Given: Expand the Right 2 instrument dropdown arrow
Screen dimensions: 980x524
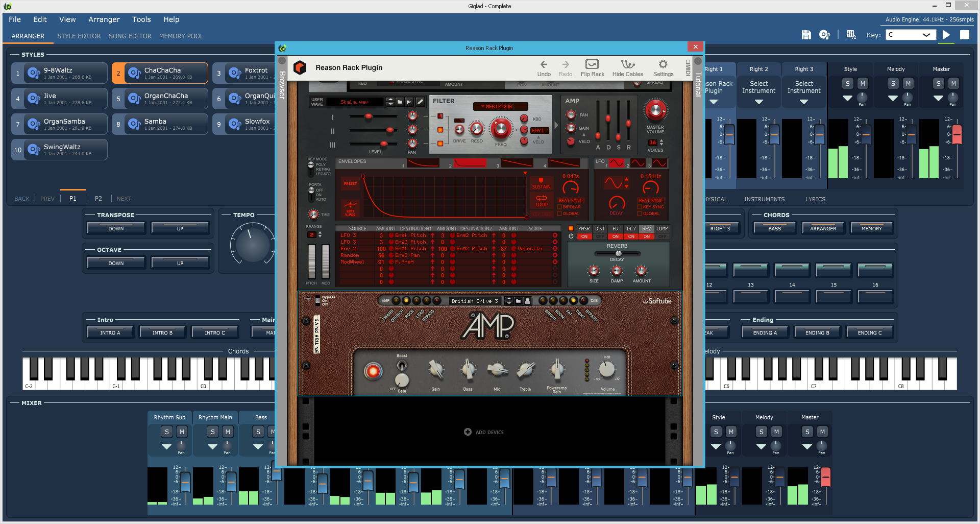Looking at the screenshot, I should (x=759, y=102).
